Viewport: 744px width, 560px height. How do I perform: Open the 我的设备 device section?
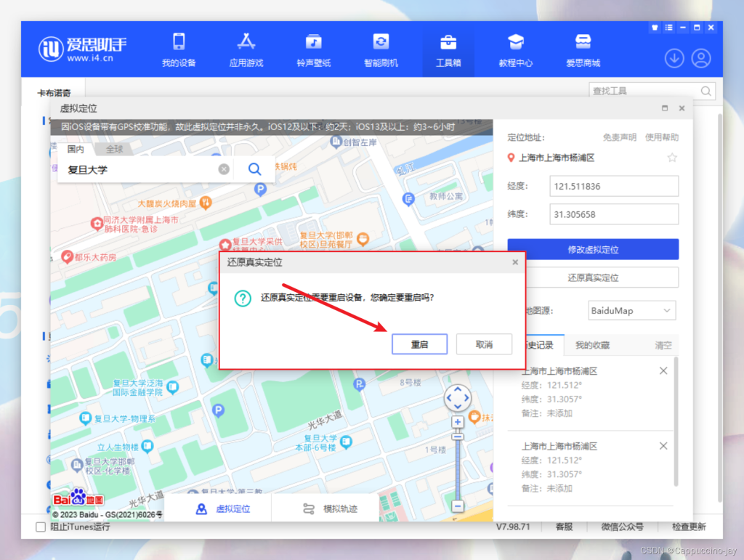click(x=179, y=50)
